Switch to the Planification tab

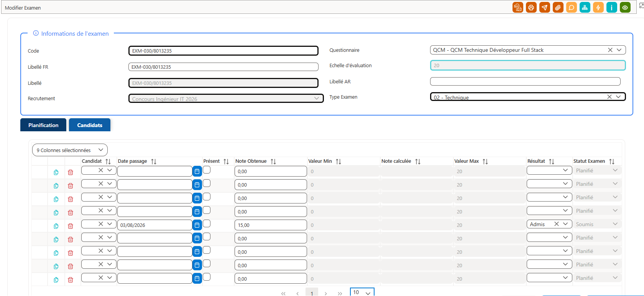pyautogui.click(x=43, y=125)
